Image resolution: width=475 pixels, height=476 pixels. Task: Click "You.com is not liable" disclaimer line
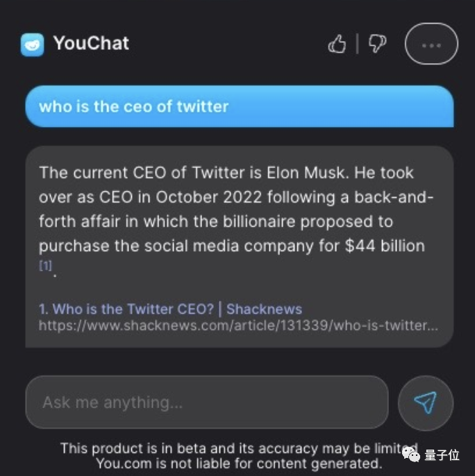(x=239, y=464)
